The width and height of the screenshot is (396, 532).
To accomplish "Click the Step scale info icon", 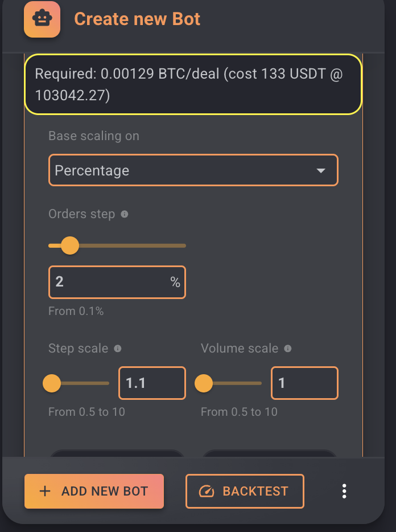I will click(x=118, y=349).
